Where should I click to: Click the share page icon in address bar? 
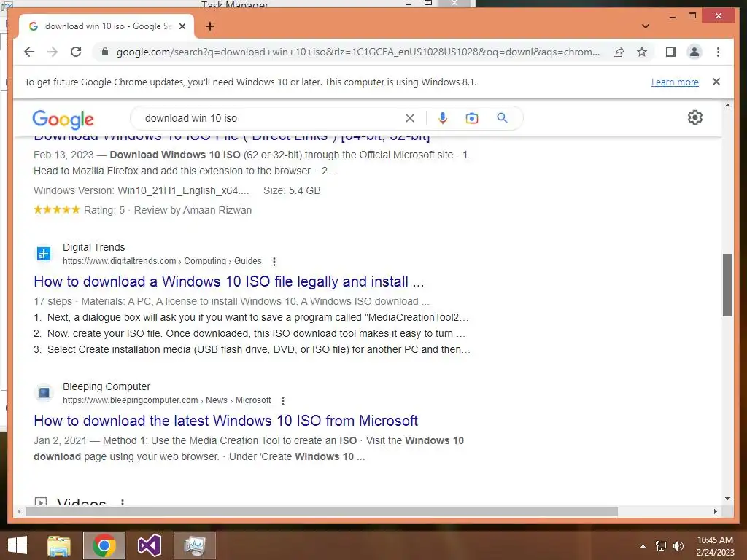619,52
